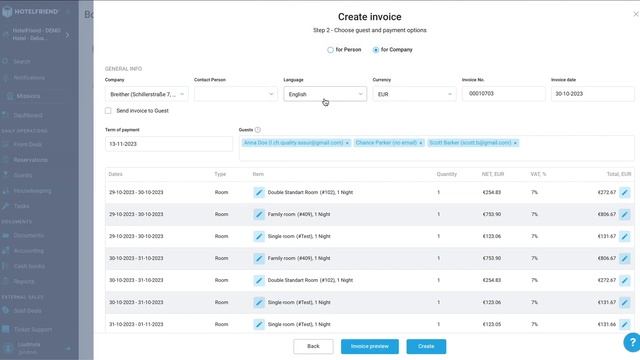Edit item of 30-10-2023 Family room row
This screenshot has height=360, width=640.
click(259, 258)
